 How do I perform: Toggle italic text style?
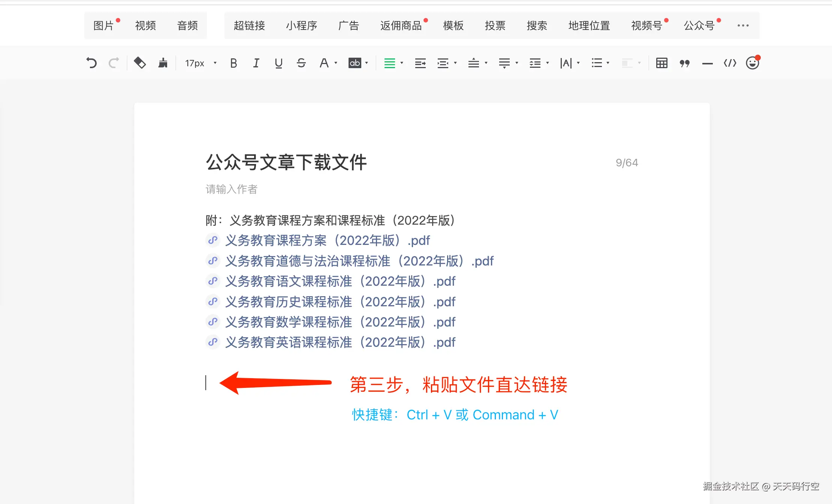click(x=256, y=63)
